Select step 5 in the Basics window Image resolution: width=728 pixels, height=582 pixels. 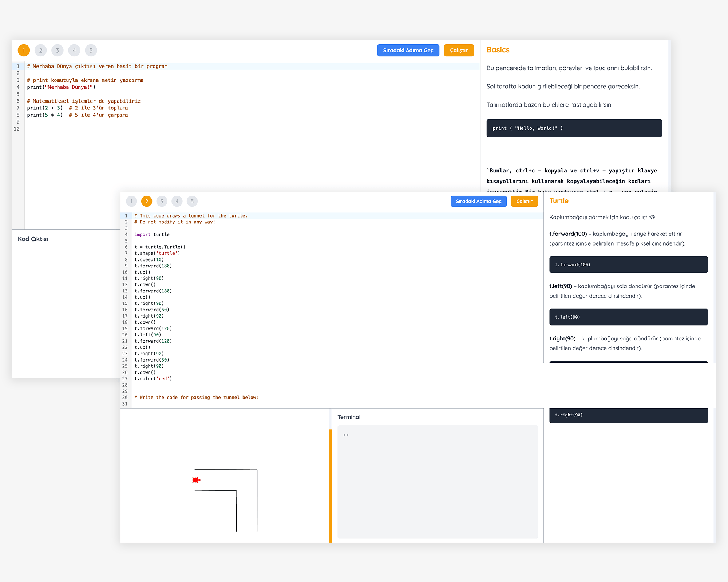91,51
